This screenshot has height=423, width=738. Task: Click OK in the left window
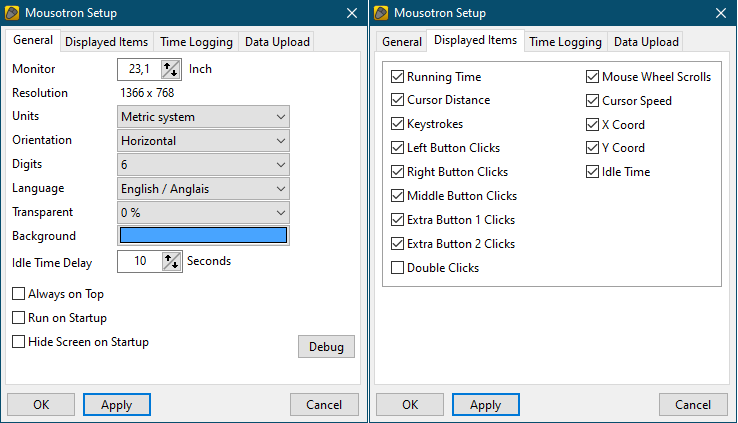41,405
